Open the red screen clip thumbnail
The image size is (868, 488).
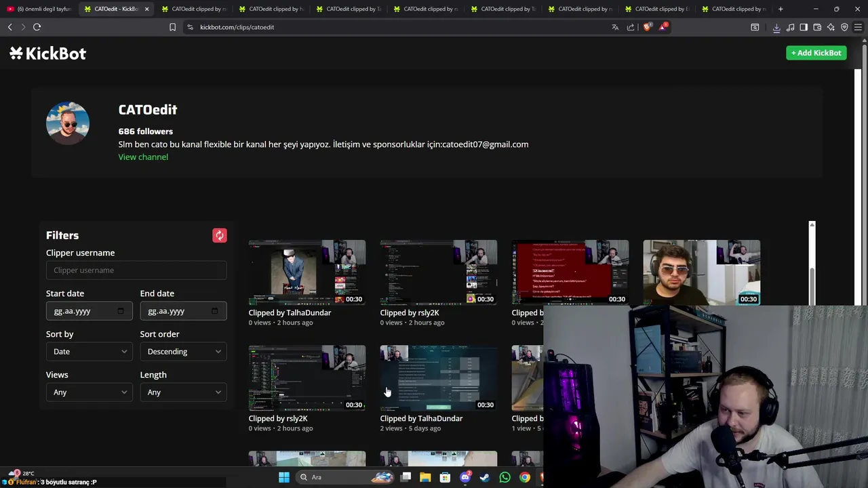point(570,272)
